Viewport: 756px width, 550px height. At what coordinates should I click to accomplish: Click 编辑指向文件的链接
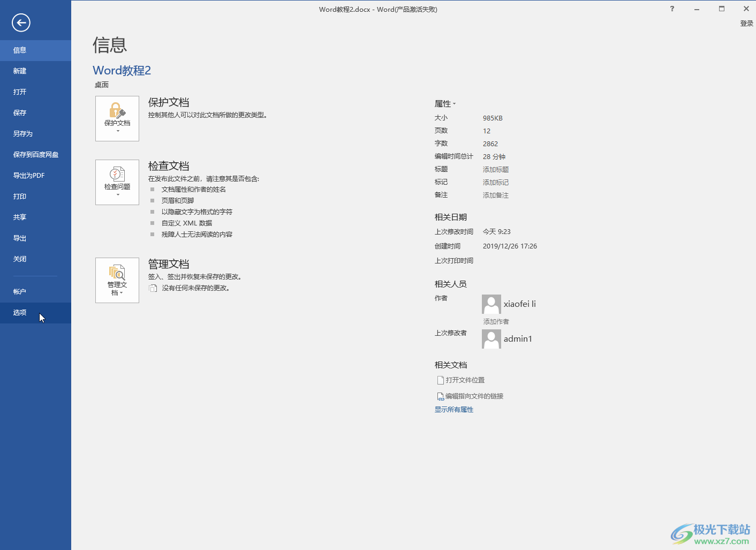click(474, 396)
